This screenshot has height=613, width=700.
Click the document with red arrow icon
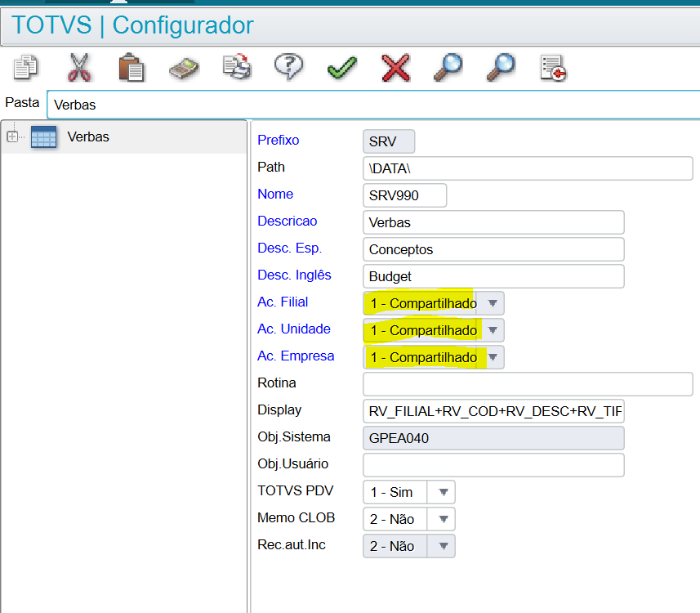(x=553, y=69)
